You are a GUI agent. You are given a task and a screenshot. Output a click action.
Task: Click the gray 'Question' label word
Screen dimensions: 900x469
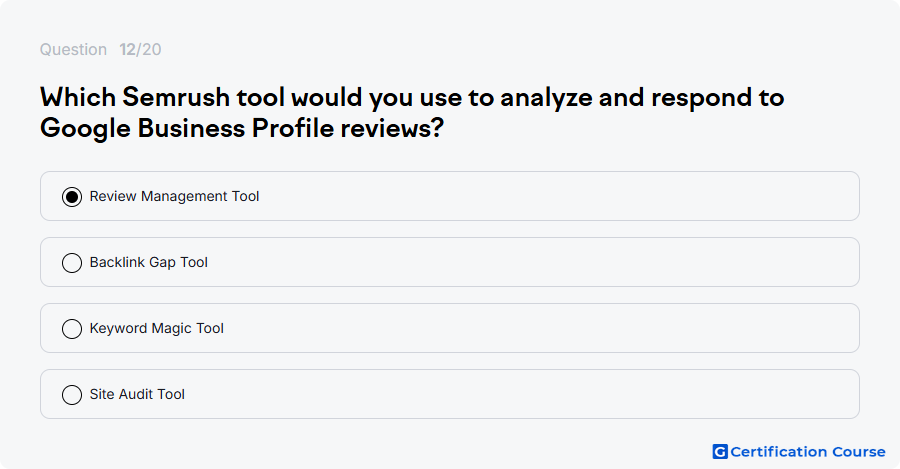[x=73, y=49]
